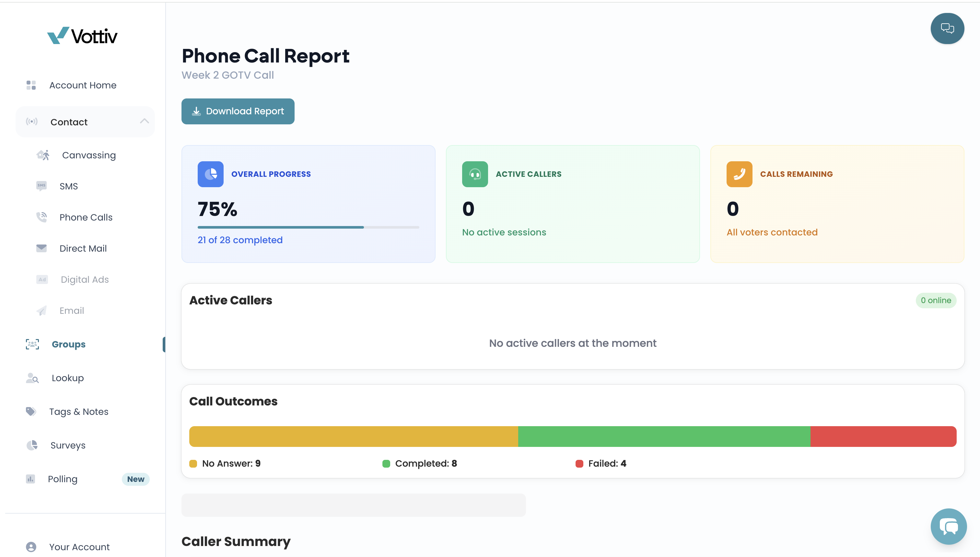Open the support chat bubble widget

(x=948, y=526)
